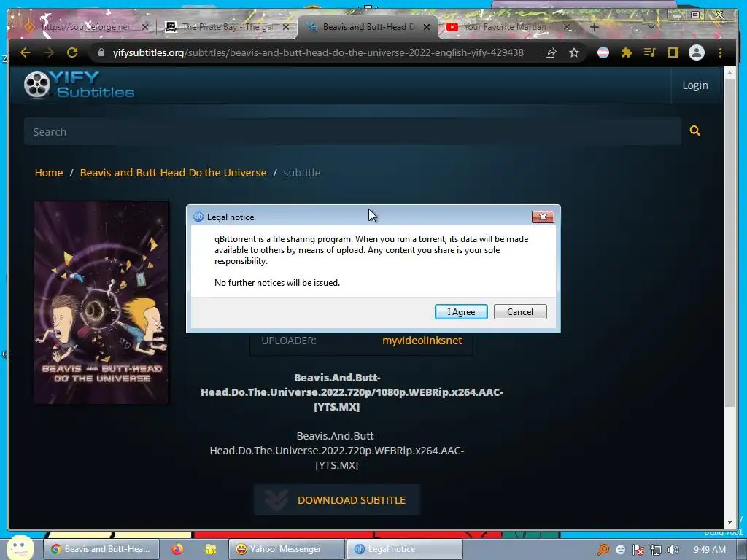Click the DOWNLOAD SUBTITLE button
Screen dimensions: 747x560
tap(337, 500)
